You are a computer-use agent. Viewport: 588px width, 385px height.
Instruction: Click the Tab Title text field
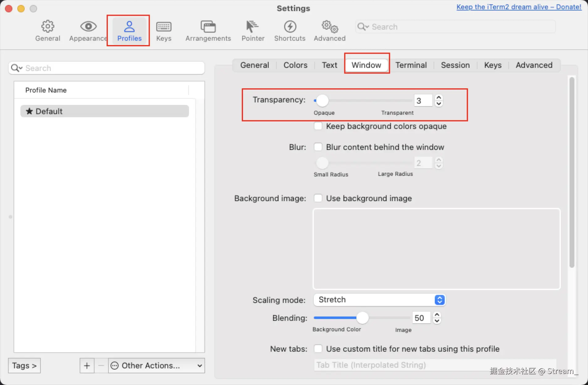pyautogui.click(x=435, y=365)
